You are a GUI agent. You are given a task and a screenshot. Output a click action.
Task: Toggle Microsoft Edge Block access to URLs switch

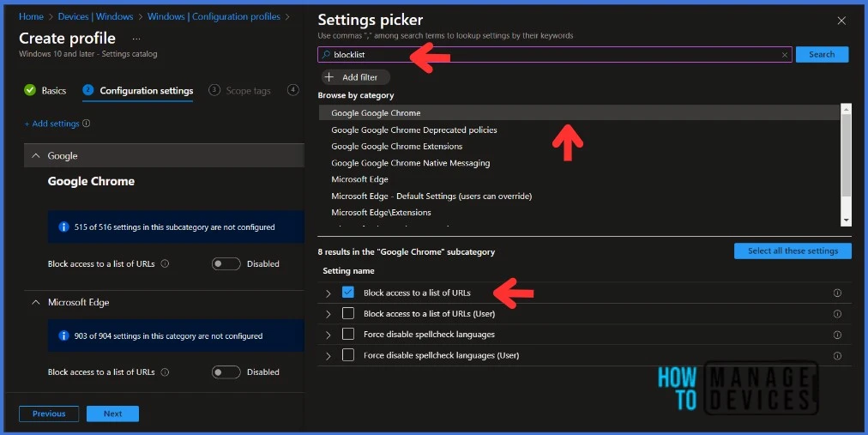[x=226, y=372]
